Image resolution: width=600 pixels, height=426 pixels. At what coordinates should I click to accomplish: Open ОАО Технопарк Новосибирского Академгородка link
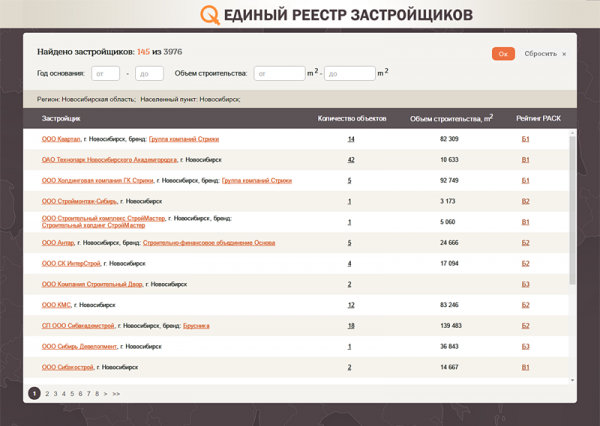click(x=109, y=160)
